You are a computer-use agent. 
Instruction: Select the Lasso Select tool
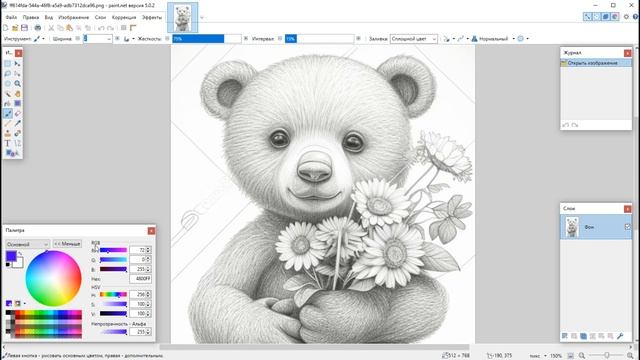coord(8,73)
